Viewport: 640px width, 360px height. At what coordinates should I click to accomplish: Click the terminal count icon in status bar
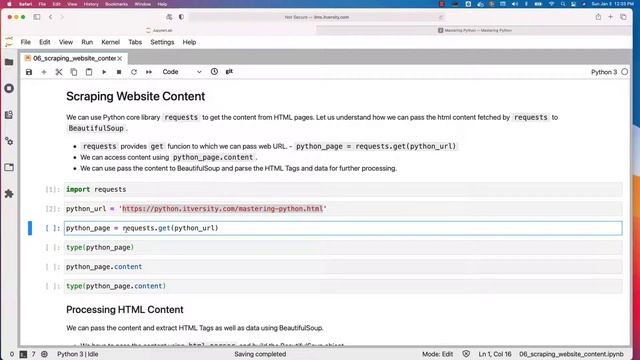coord(23,354)
